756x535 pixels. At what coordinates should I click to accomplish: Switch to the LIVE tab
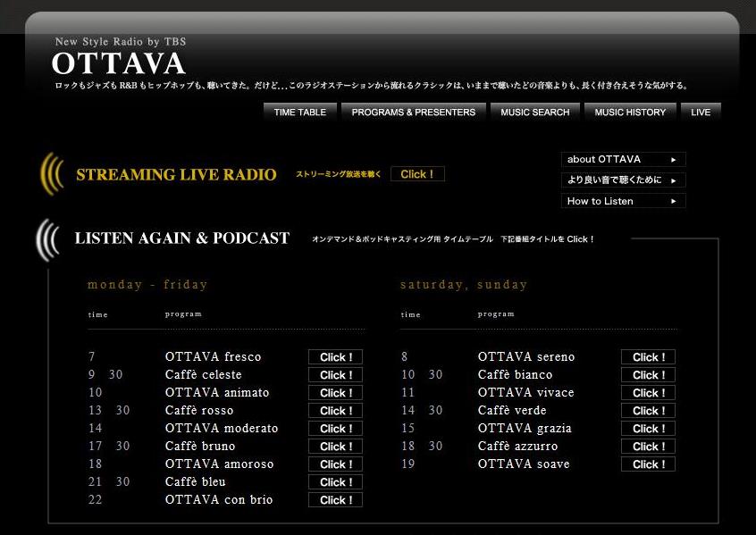click(701, 112)
